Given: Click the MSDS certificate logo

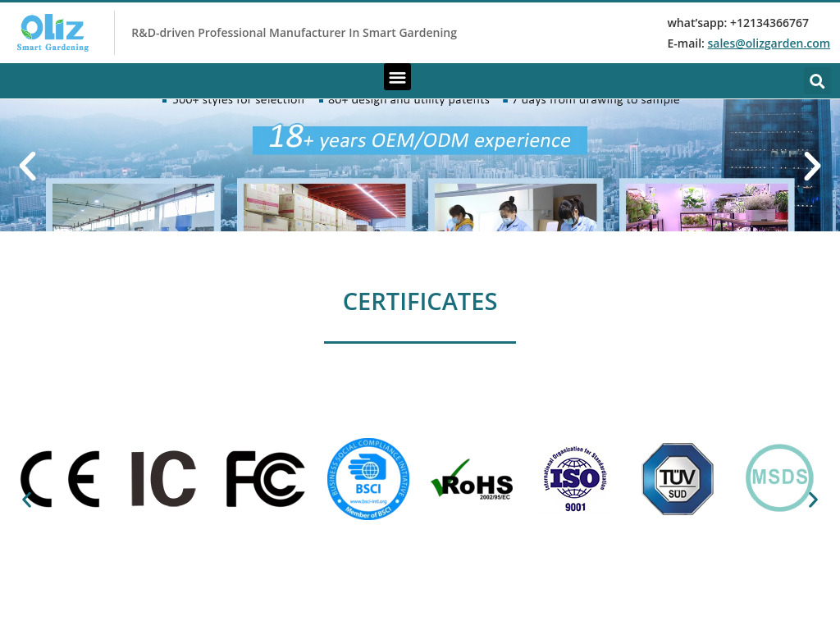Looking at the screenshot, I should pyautogui.click(x=779, y=478).
